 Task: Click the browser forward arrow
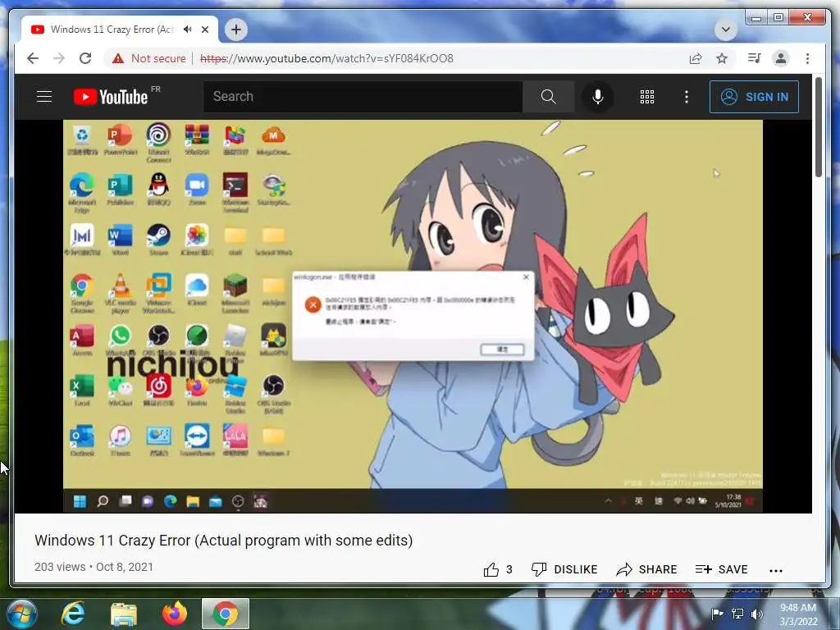tap(59, 58)
